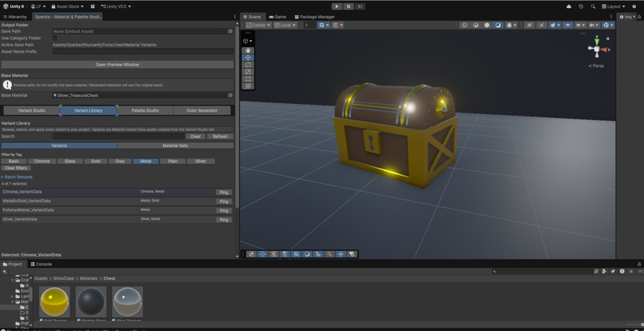The image size is (644, 331).
Task: Open the undo History icon
Action: pyautogui.click(x=581, y=6)
